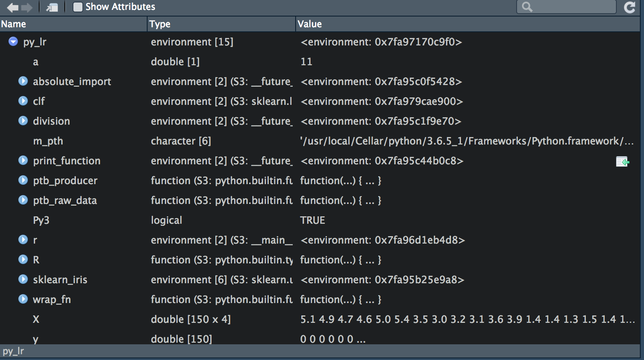Select the y variable name

coord(36,339)
